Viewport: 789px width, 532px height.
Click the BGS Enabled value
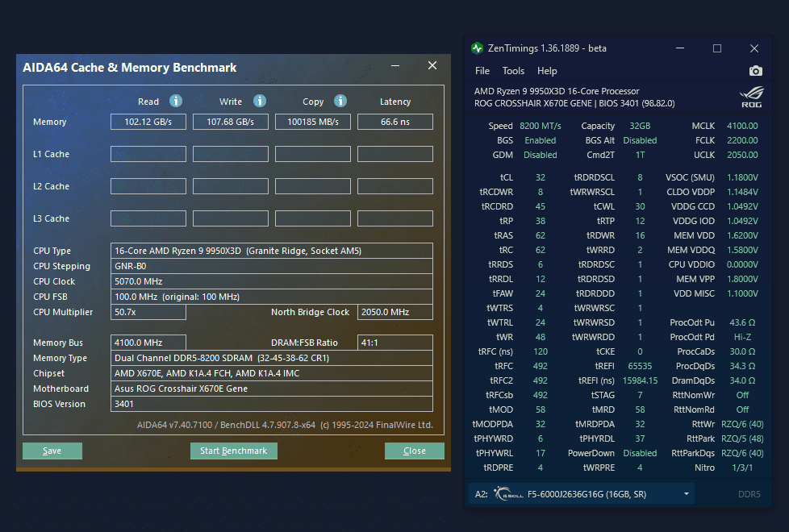coord(541,140)
